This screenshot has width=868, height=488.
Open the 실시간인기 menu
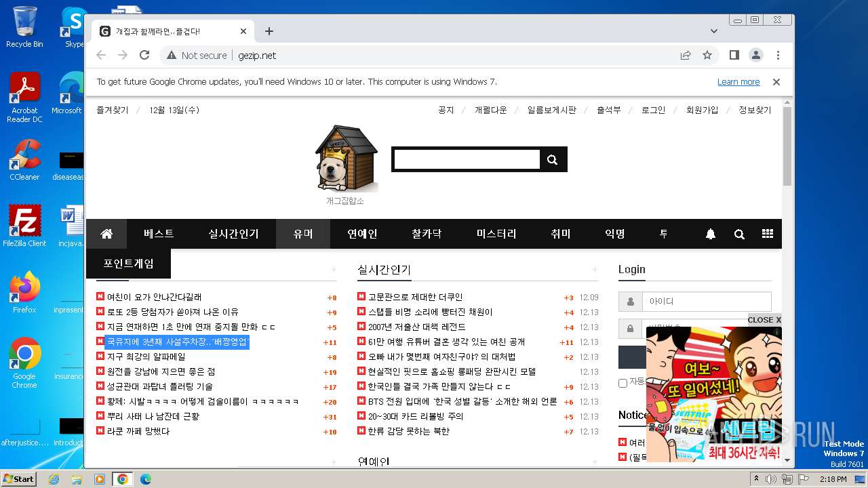click(x=233, y=234)
